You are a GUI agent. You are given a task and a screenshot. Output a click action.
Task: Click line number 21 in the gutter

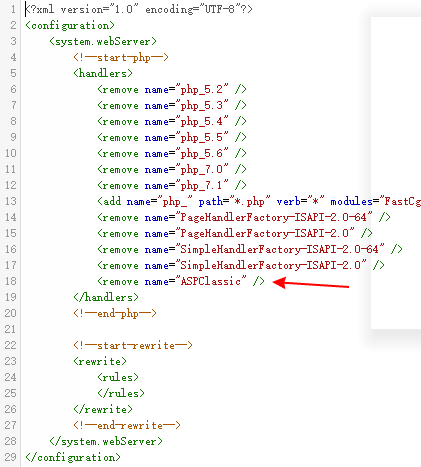click(10, 329)
